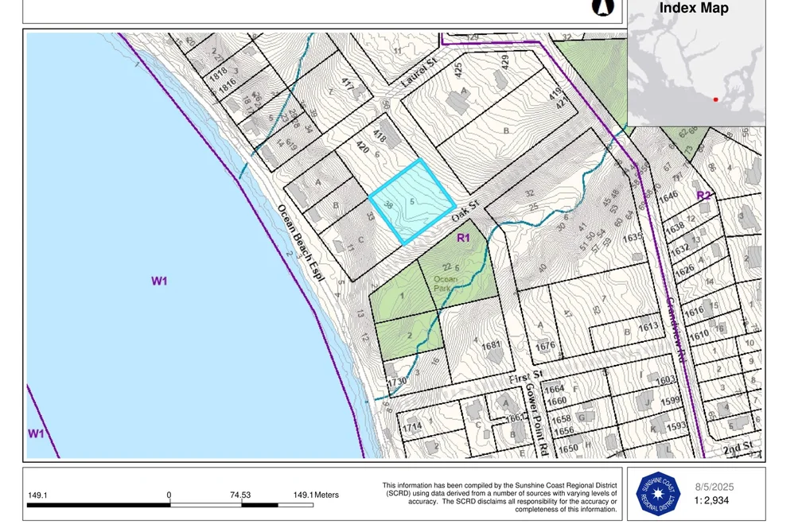Screen dimensions: 806x532
Task: Click address label '417'
Action: [348, 85]
